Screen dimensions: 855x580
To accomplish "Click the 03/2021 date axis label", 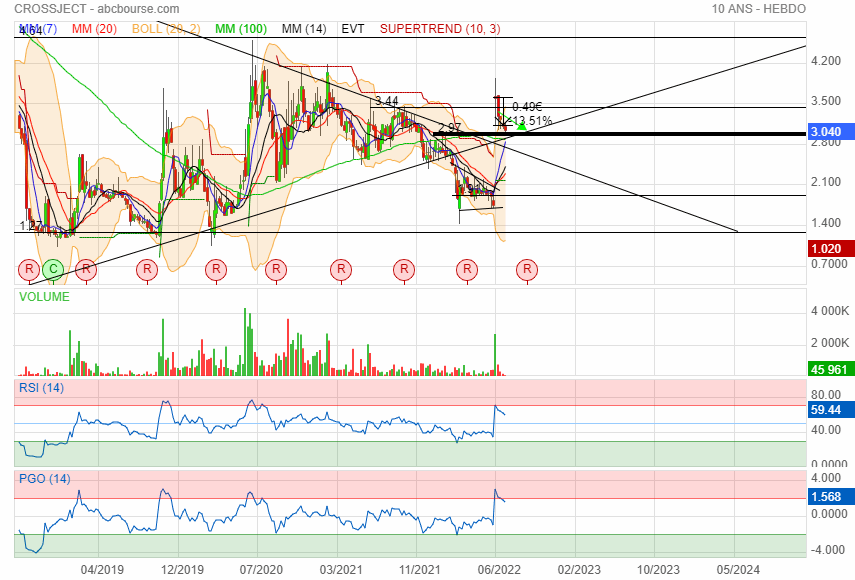I will click(x=341, y=570).
